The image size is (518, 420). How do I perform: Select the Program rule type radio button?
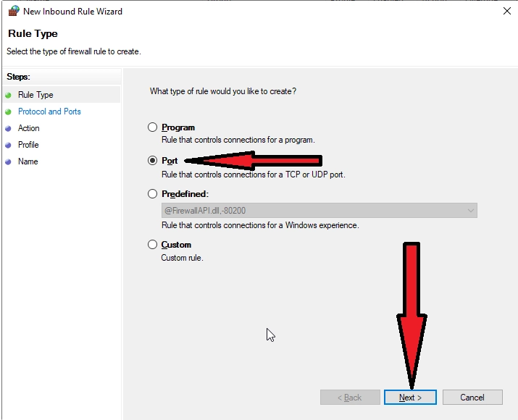[152, 127]
